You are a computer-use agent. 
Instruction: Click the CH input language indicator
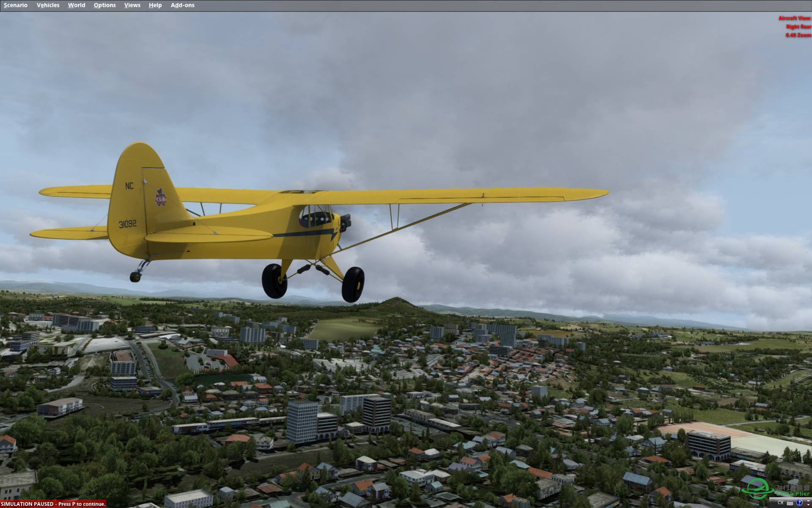[781, 502]
